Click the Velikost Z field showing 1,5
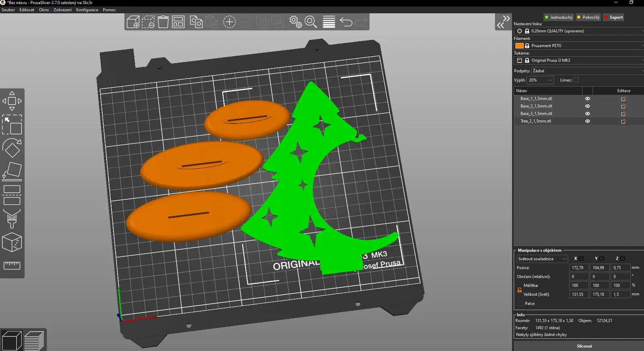Screen dimensions: 644x351 point(621,294)
